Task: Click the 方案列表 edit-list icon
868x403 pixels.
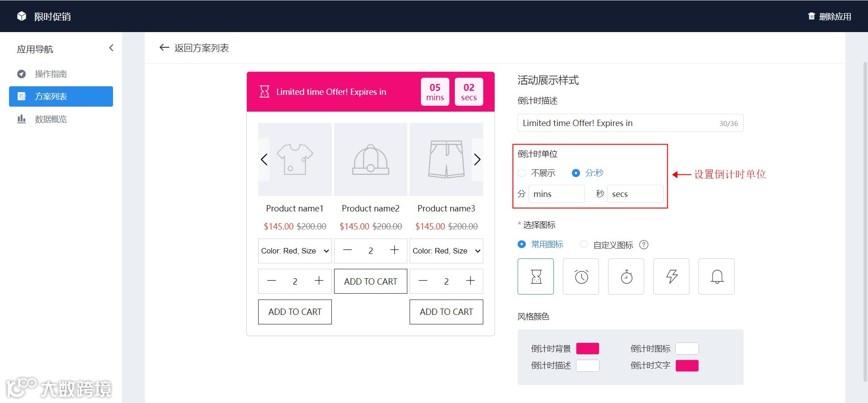Action: coord(21,96)
